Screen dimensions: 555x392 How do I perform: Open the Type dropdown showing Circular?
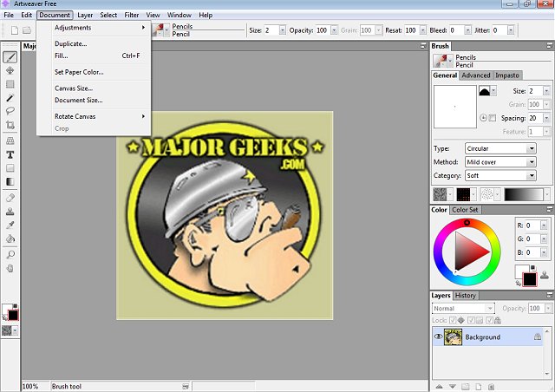pos(500,148)
